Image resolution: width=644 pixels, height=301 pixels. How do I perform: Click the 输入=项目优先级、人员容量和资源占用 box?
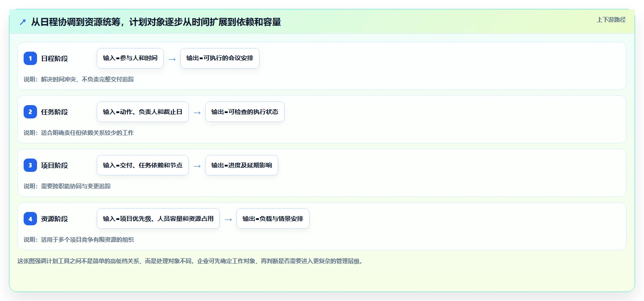coord(158,219)
